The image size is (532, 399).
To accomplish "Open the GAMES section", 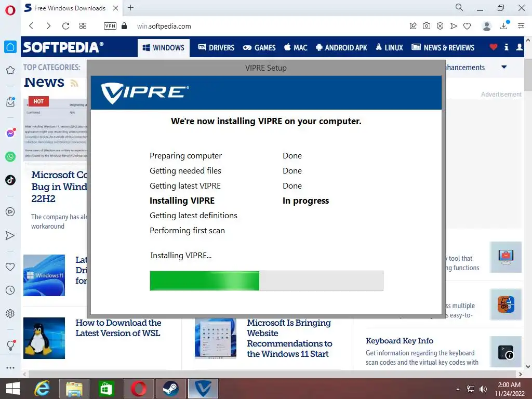I will tap(259, 47).
